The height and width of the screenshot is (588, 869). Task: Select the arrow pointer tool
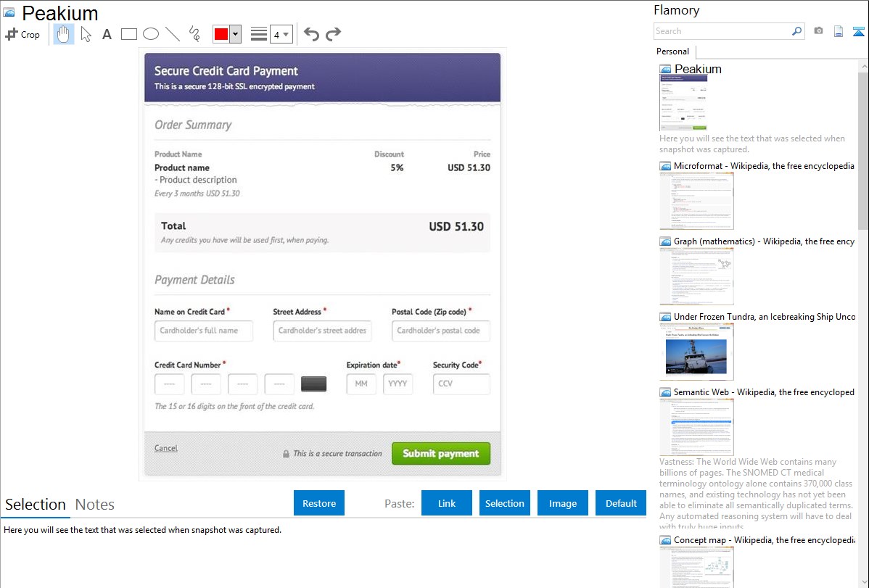(86, 34)
